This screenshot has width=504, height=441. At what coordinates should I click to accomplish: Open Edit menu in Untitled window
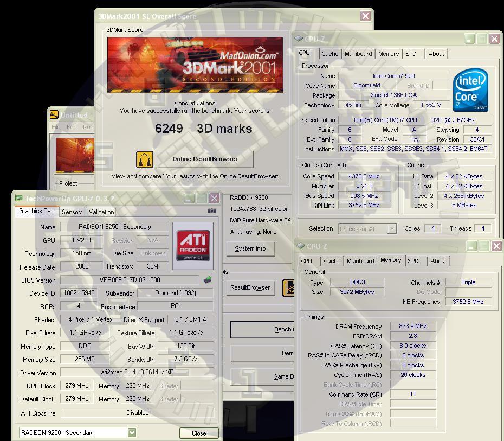[72, 127]
